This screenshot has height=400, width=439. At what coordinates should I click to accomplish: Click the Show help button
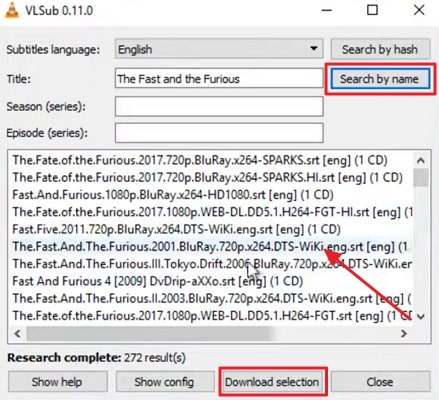point(57,382)
